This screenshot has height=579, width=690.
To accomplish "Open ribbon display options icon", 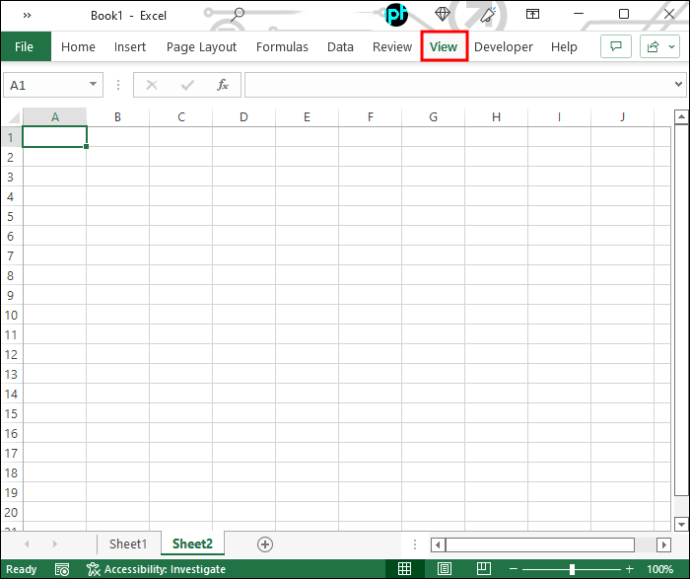I will [532, 15].
